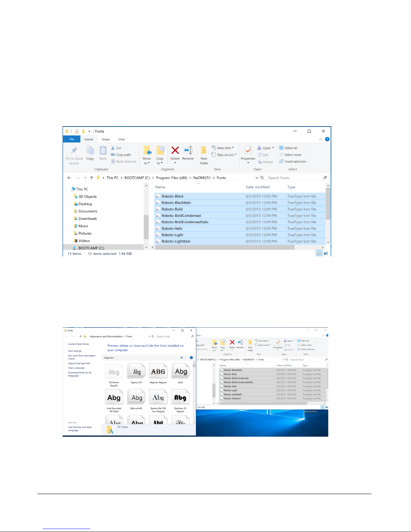Click NaOMI251 breadcrumb in standalone Explorer
Screen dimensions: 411x532
(202, 178)
